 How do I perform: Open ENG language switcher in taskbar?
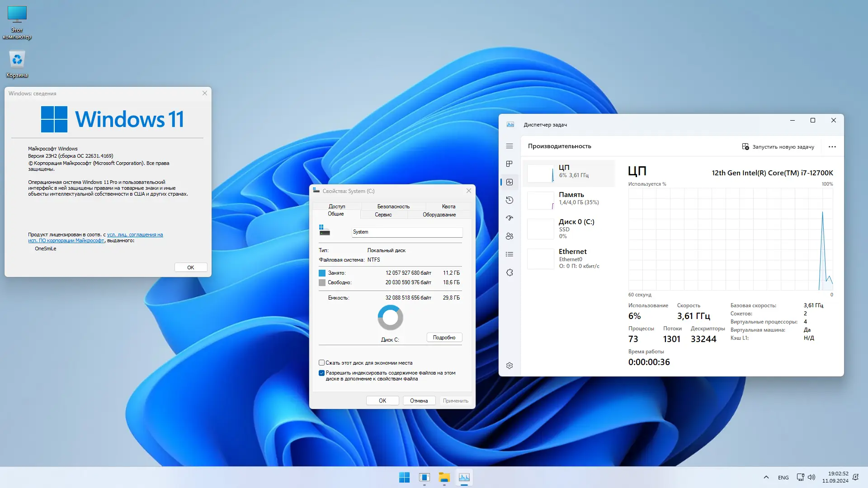(x=783, y=478)
